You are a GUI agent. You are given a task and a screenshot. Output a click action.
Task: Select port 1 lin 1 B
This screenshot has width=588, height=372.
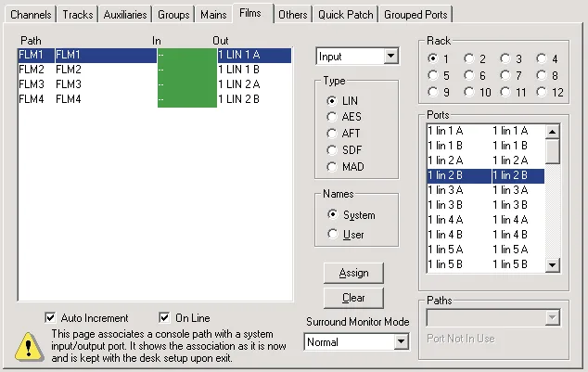click(x=486, y=146)
